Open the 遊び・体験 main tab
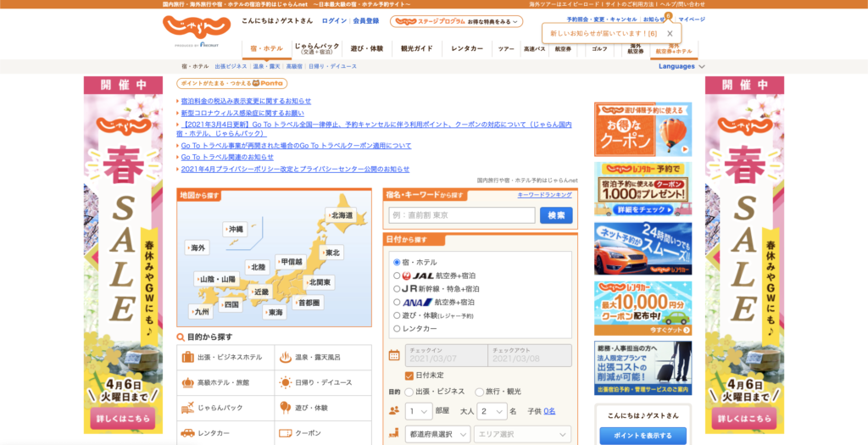 click(366, 48)
